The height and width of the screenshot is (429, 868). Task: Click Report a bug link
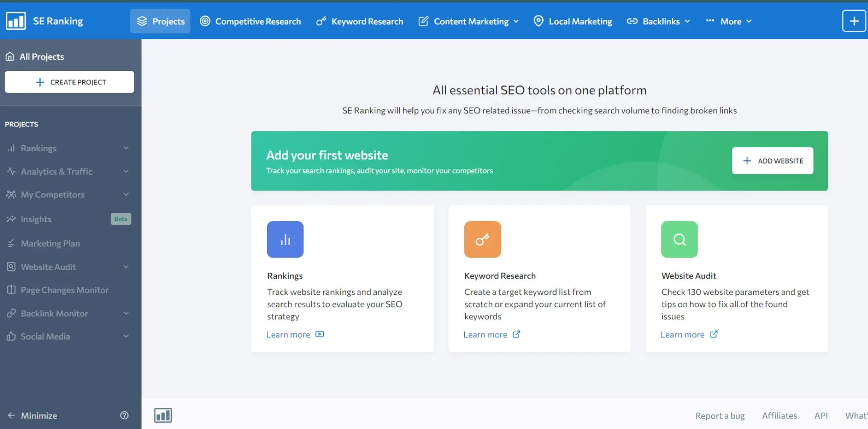[720, 415]
